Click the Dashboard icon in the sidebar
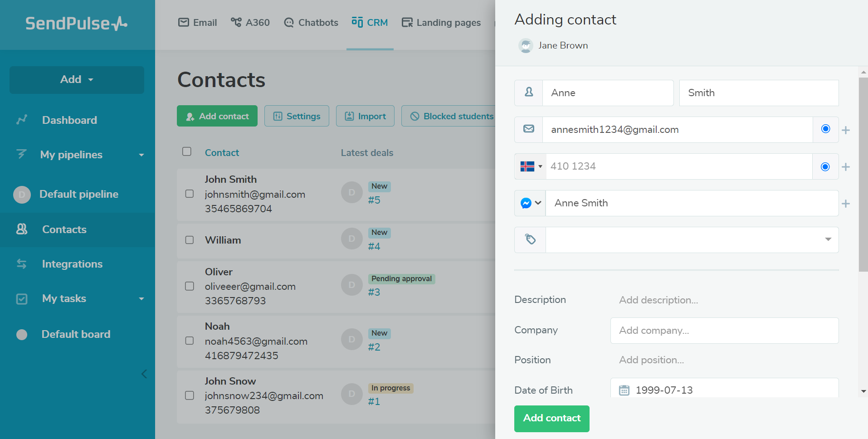The width and height of the screenshot is (868, 439). click(22, 120)
